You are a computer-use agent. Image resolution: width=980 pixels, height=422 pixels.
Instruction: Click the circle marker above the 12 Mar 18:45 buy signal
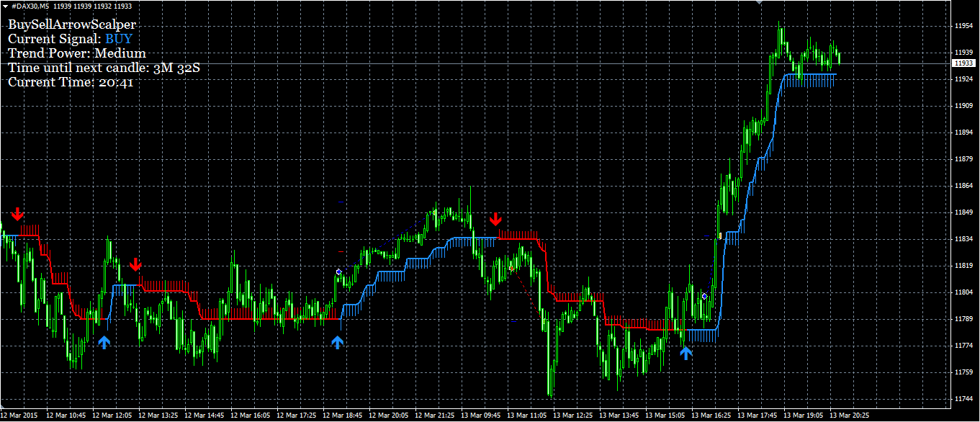point(338,271)
